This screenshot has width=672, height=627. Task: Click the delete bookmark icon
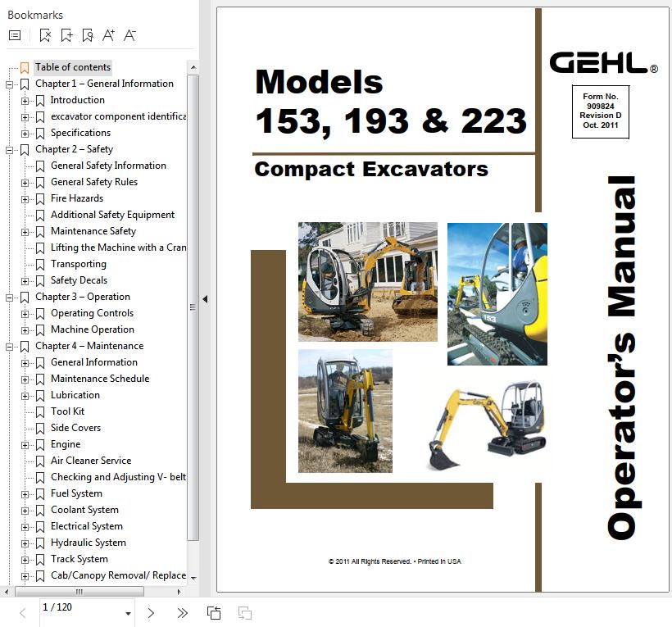(45, 35)
